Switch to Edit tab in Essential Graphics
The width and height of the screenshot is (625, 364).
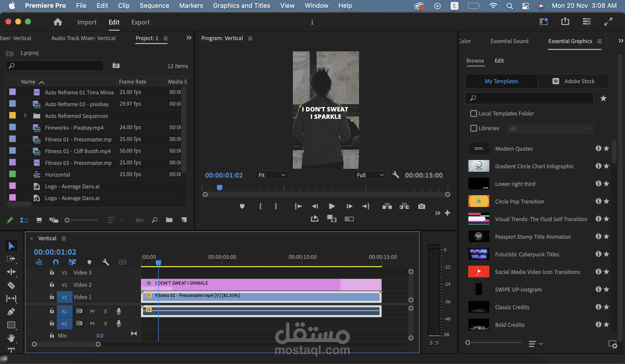point(499,61)
